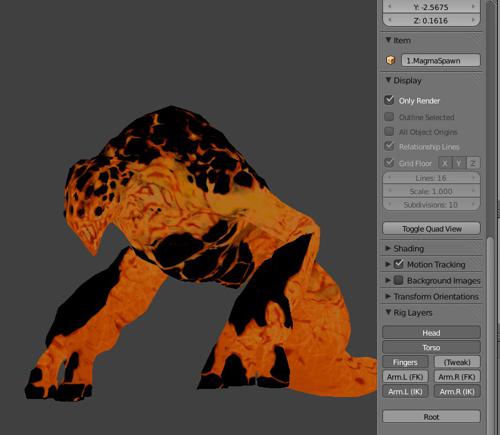Toggle the Arm.R (IK) rig layer
Screen dimensions: 500x435
[457, 391]
